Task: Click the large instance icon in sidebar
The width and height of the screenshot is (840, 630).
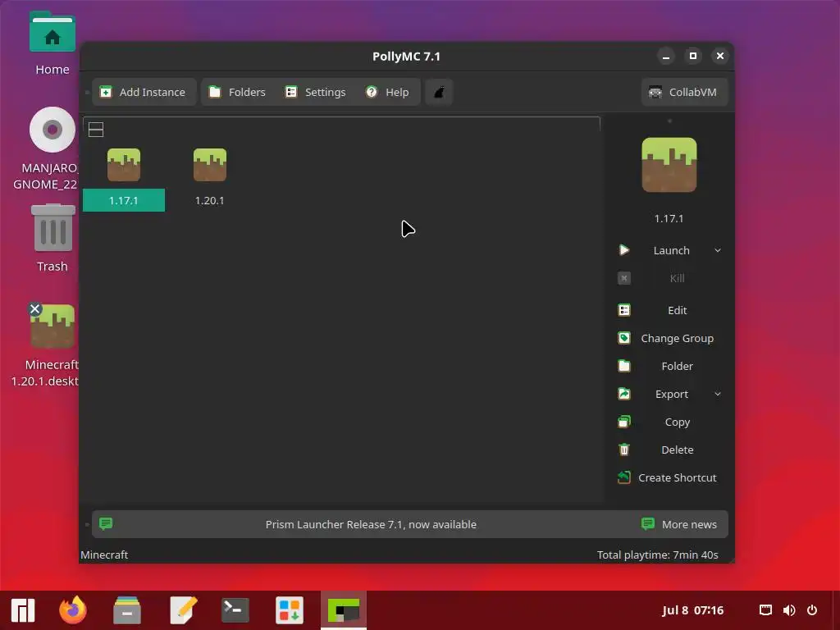Action: (x=669, y=165)
